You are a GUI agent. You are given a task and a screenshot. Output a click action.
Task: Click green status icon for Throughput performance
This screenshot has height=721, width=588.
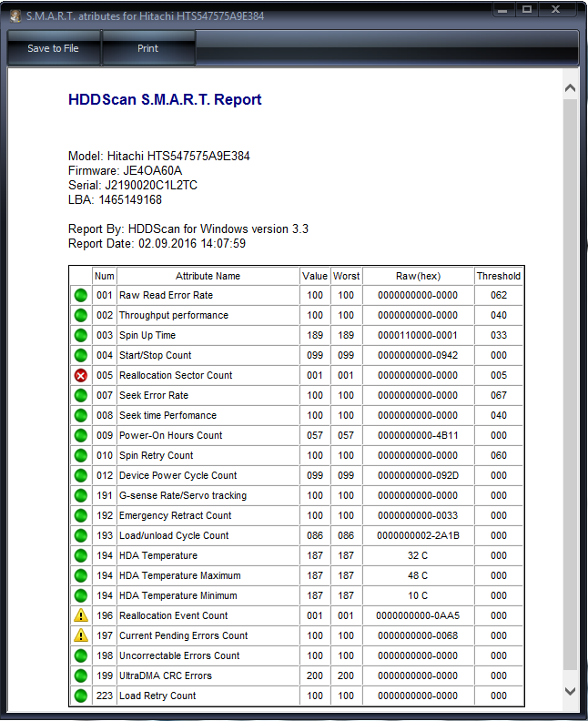pos(81,315)
